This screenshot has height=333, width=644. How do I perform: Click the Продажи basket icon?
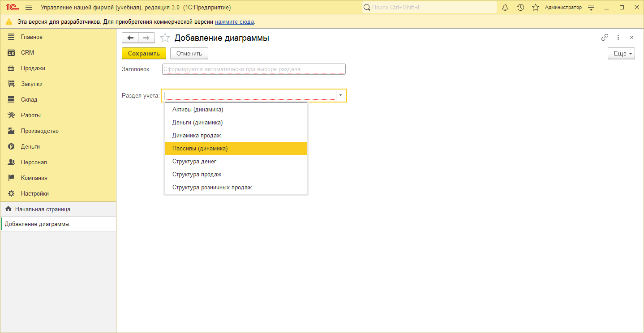[11, 68]
